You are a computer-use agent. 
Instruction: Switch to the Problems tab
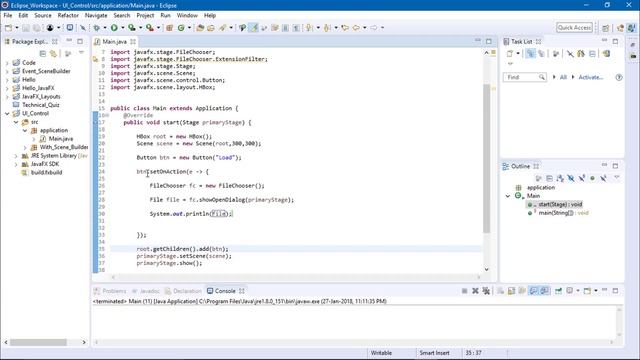110,291
